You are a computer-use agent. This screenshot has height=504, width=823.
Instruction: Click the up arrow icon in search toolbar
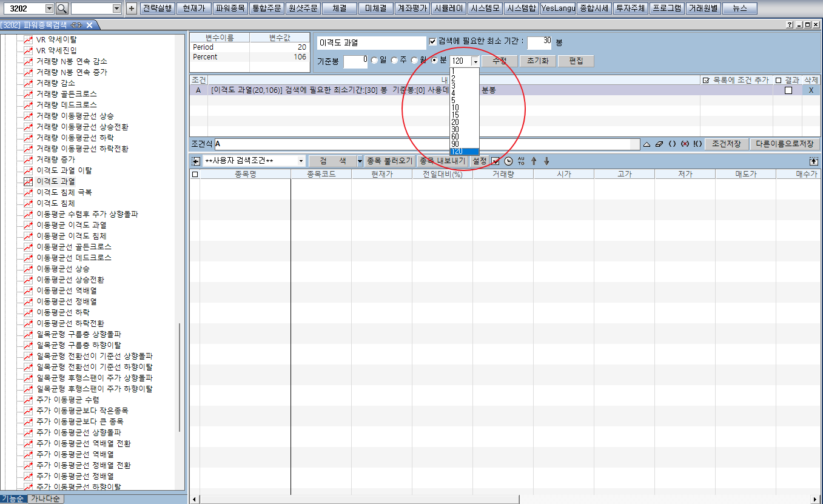tap(534, 161)
